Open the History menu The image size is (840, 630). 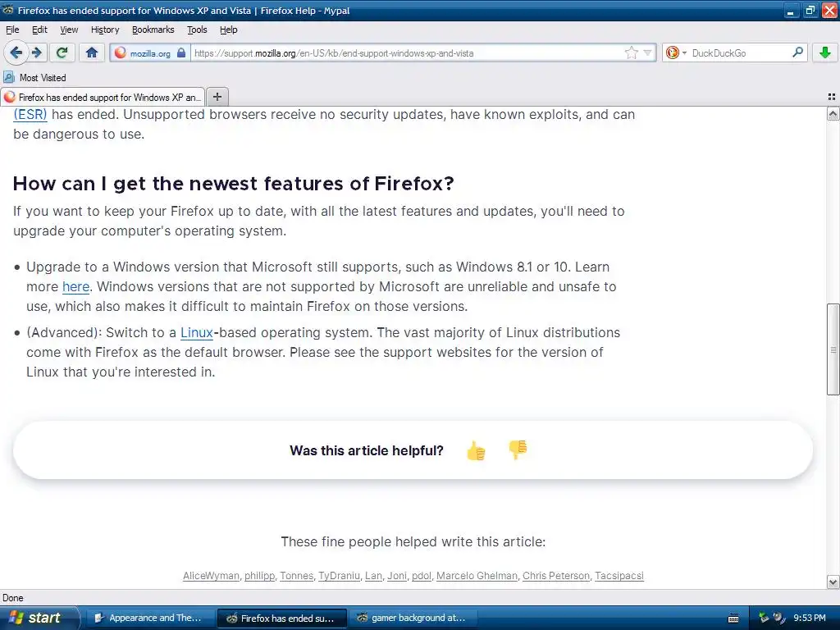point(105,30)
